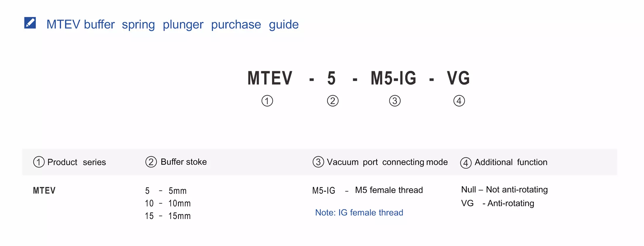Click circled number 2 under code digit 5

(333, 101)
